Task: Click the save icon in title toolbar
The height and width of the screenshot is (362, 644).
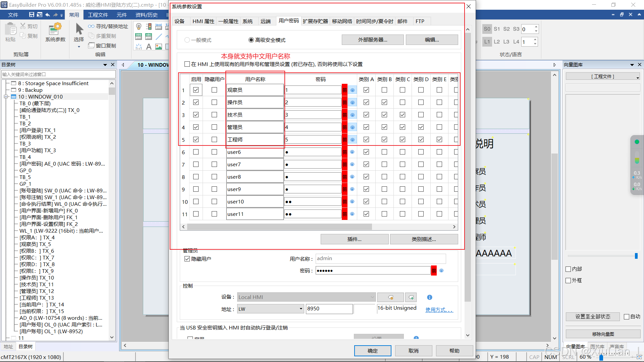Action: coord(32,14)
